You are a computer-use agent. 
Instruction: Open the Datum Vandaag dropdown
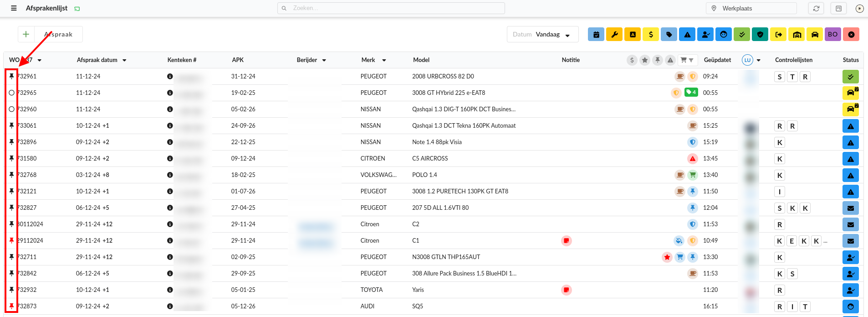[542, 34]
